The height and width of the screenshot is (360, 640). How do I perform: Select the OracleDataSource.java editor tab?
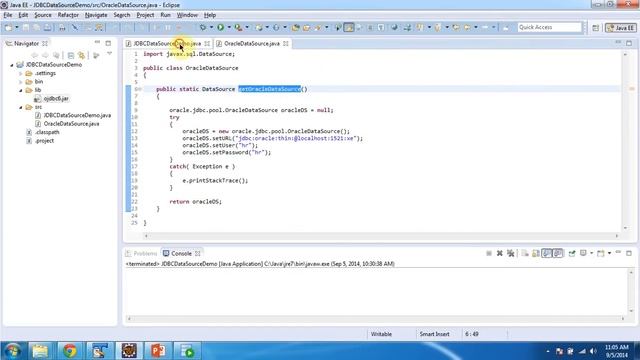pyautogui.click(x=251, y=43)
